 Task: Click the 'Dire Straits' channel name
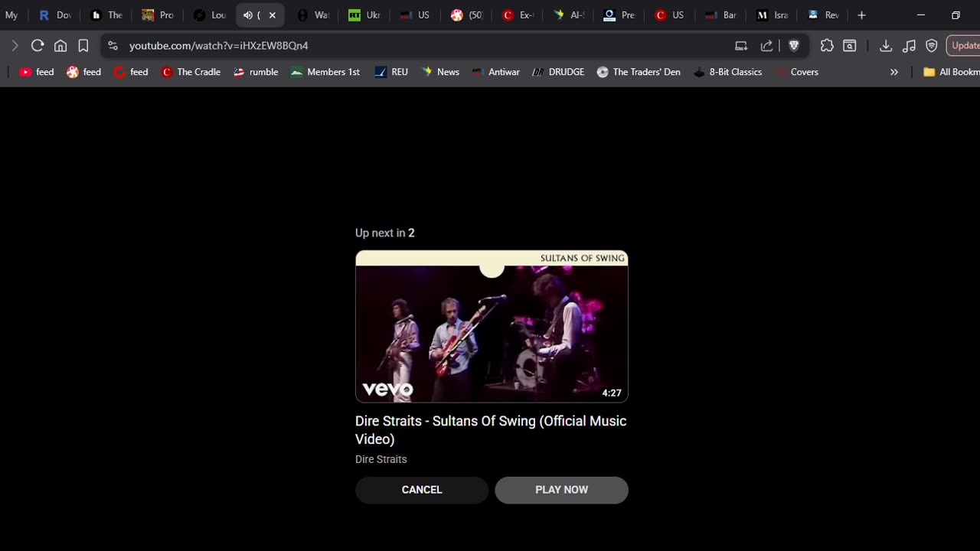381,459
